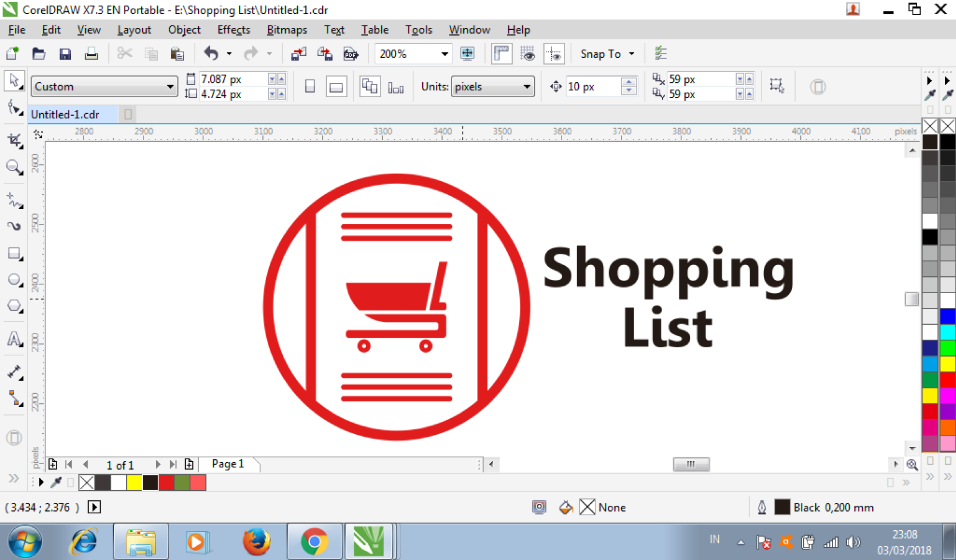Open the zoom level 200% dropdown
Viewport: 956px width, 560px height.
point(445,54)
